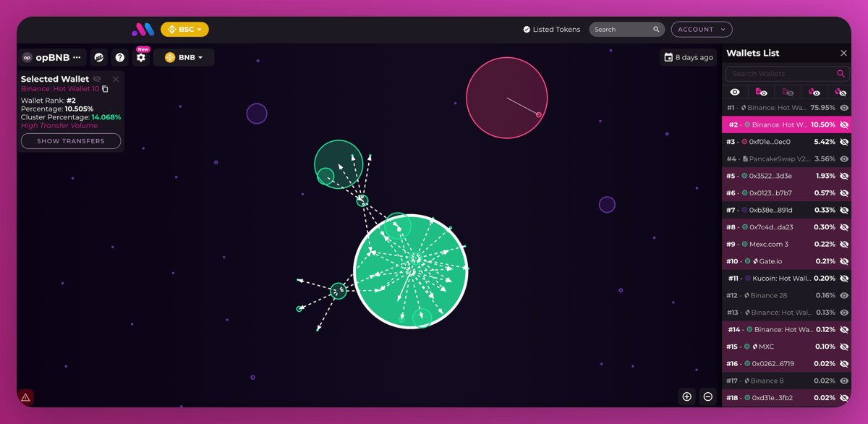868x424 pixels.
Task: Open the calendar icon for 8 days ago
Action: click(x=668, y=57)
